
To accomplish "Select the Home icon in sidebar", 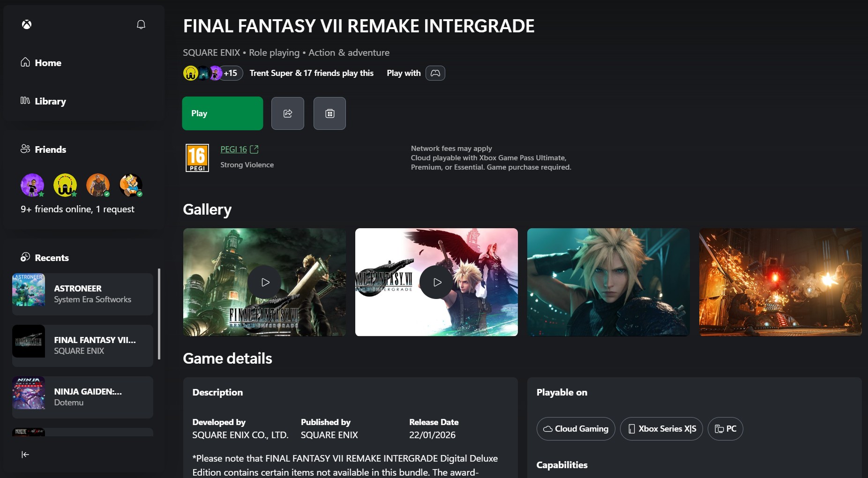I will pos(26,62).
